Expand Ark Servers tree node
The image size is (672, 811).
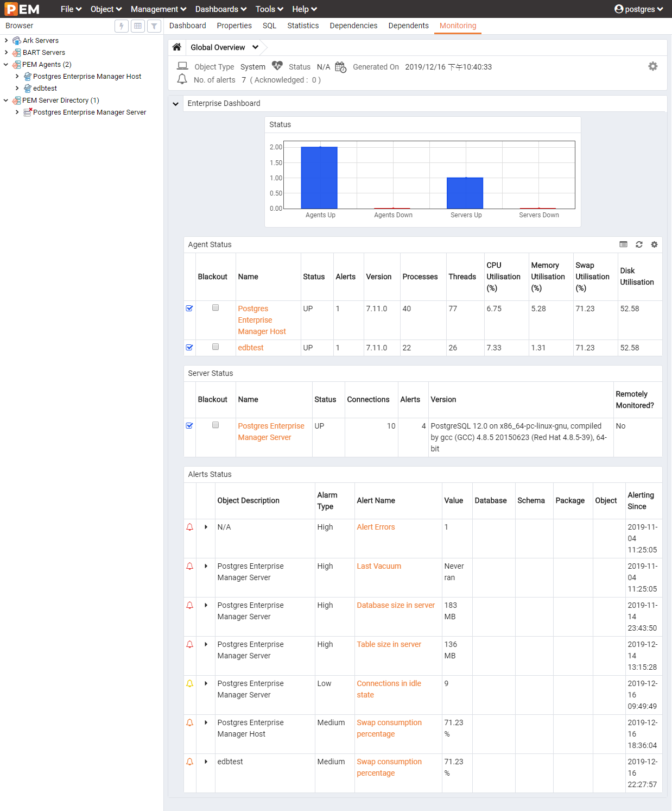[6, 40]
